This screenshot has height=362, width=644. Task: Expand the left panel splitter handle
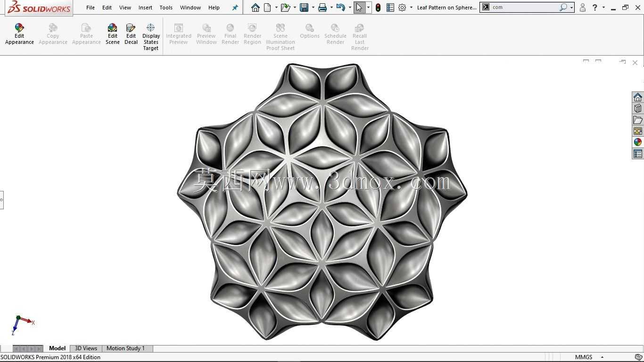click(1, 200)
